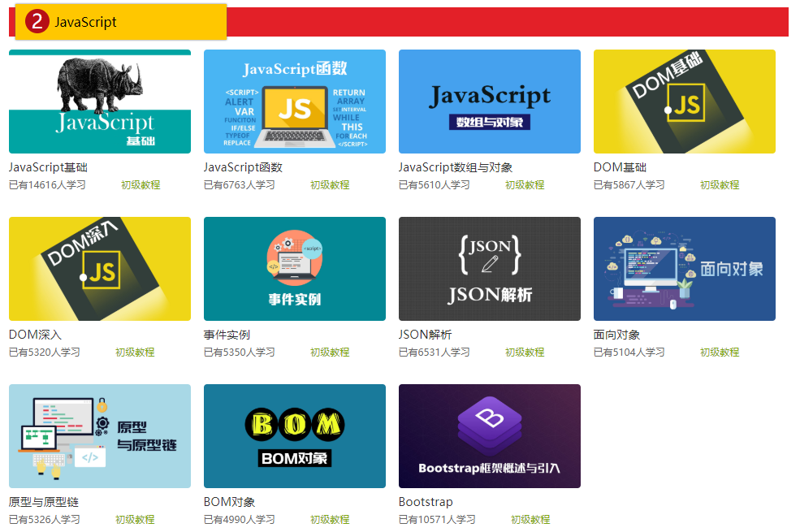The image size is (800, 532).
Task: Click 初级教程 label under 原型与原型链
Action: coord(135,519)
